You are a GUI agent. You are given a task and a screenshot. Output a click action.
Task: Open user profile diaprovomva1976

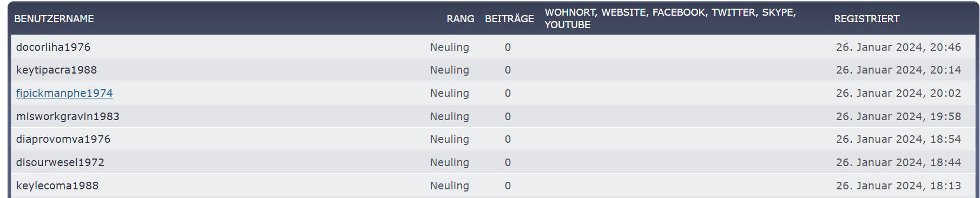point(63,139)
